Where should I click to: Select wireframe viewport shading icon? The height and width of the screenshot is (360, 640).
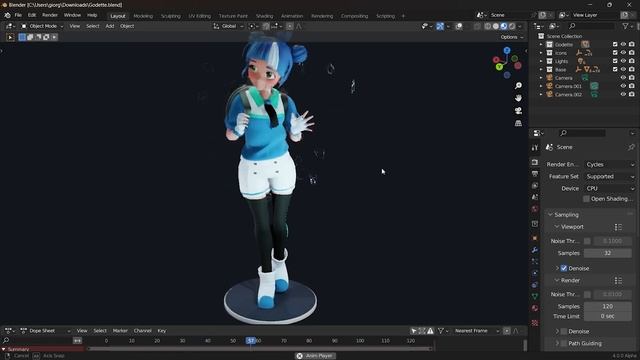(x=488, y=26)
